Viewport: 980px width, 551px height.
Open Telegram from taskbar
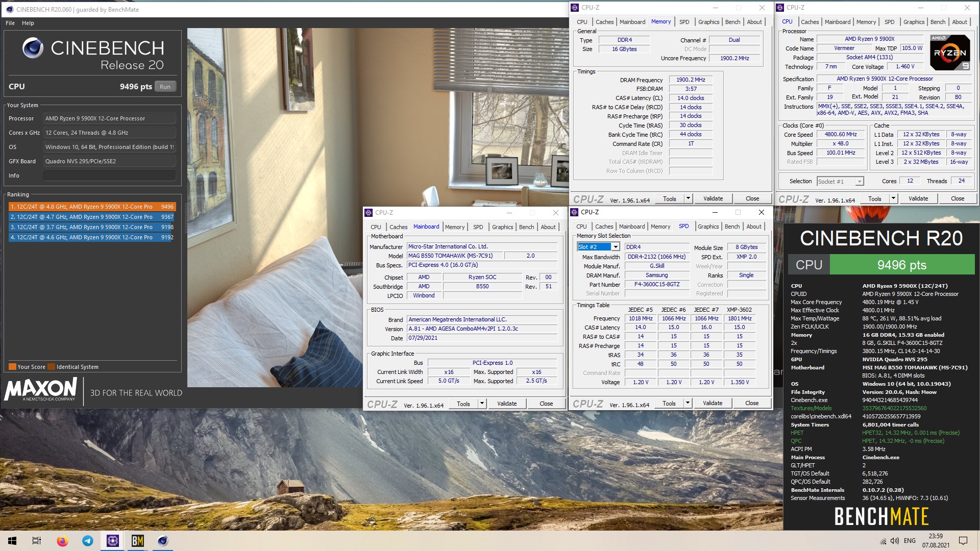pos(88,541)
